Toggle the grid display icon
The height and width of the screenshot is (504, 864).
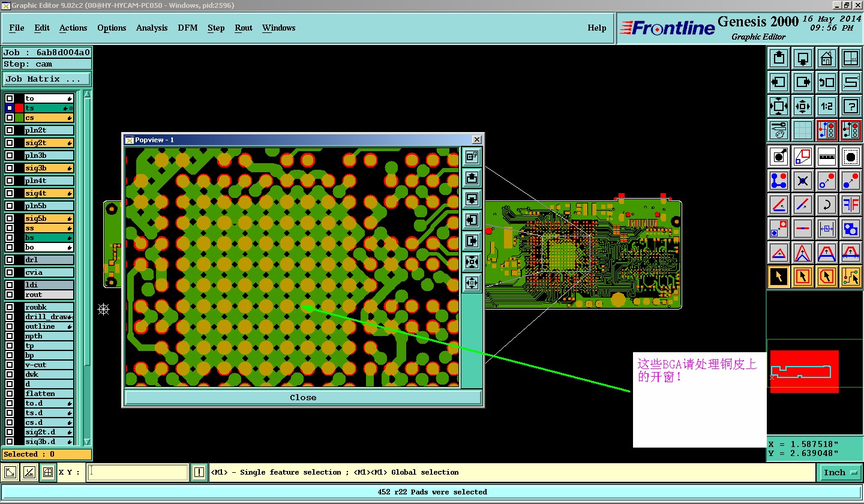tap(803, 130)
